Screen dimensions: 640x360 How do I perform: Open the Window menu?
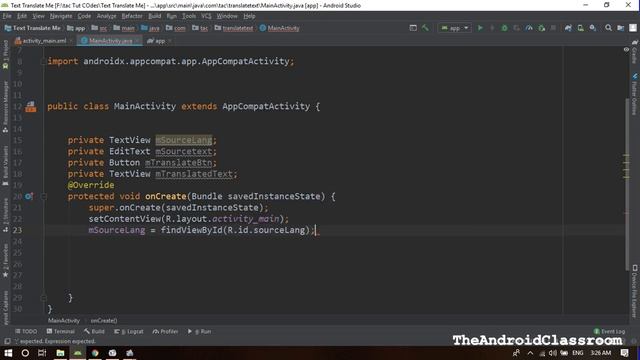click(227, 16)
